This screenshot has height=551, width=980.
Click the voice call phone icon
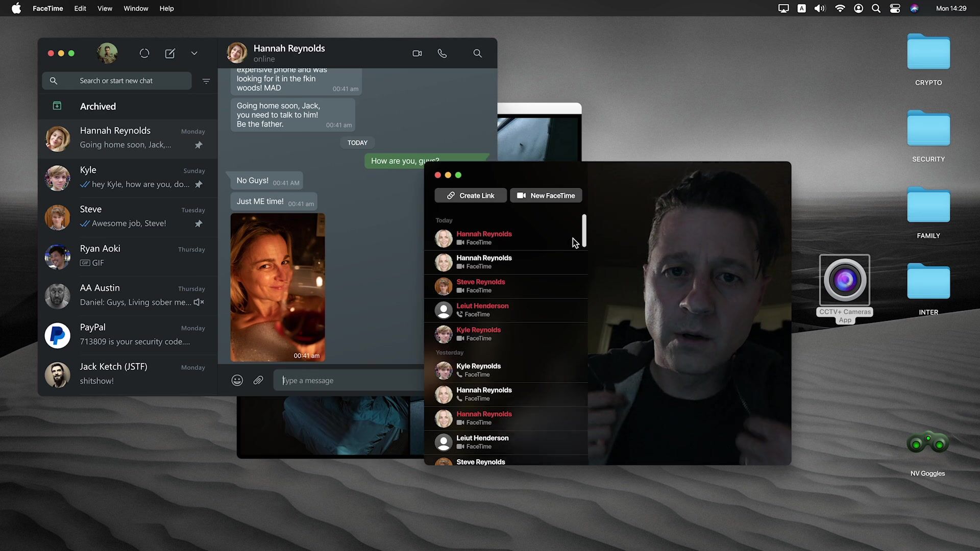coord(442,54)
